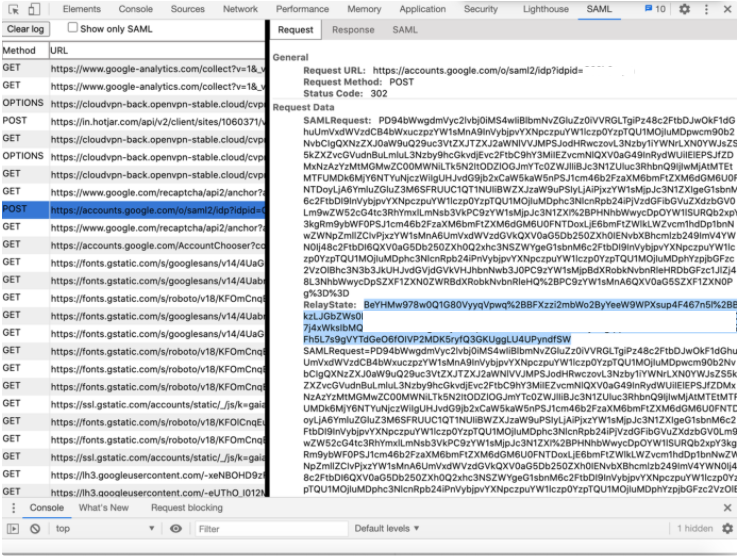Open the Security tab
This screenshot has width=738, height=556.
pyautogui.click(x=481, y=9)
